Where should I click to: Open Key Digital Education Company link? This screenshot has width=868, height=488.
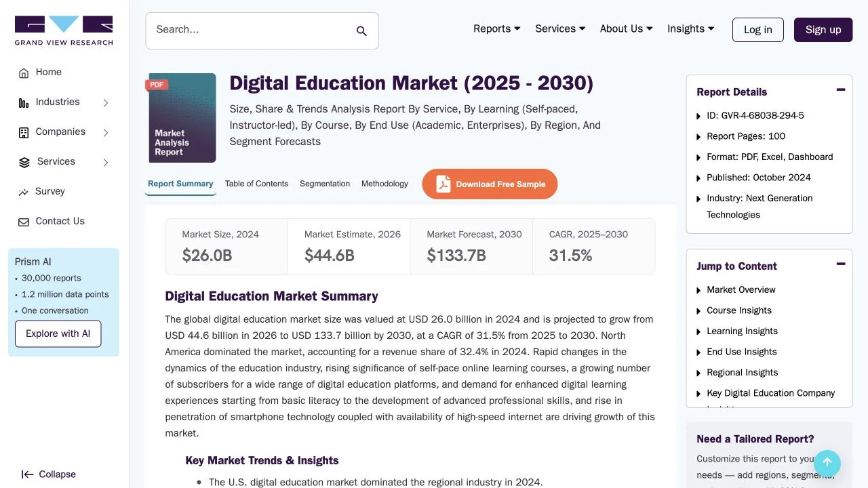771,393
